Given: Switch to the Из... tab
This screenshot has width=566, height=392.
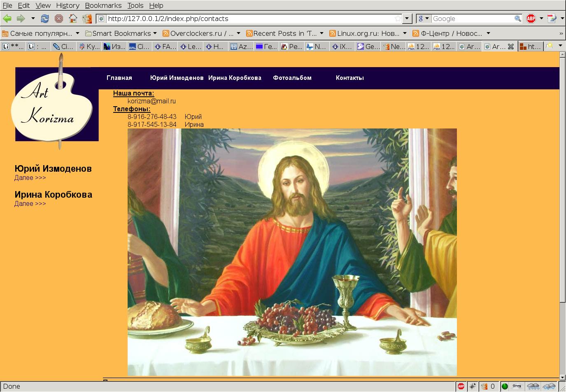Looking at the screenshot, I should pyautogui.click(x=115, y=47).
